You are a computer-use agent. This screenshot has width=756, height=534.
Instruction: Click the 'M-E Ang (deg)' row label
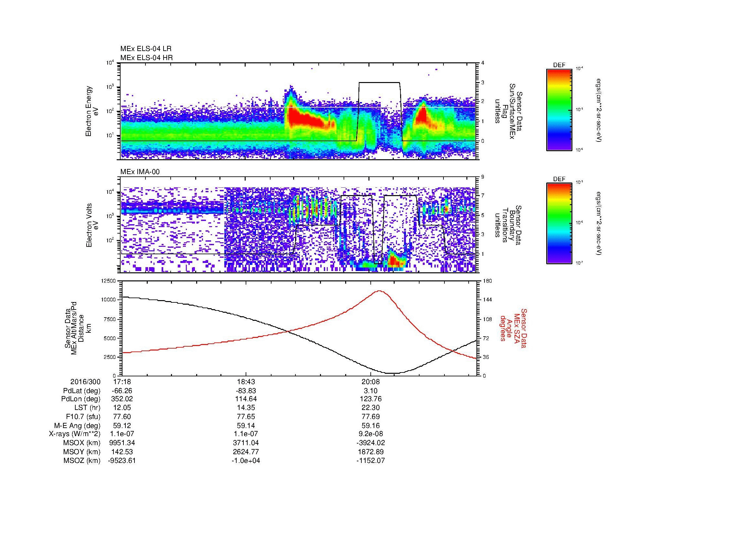77,425
